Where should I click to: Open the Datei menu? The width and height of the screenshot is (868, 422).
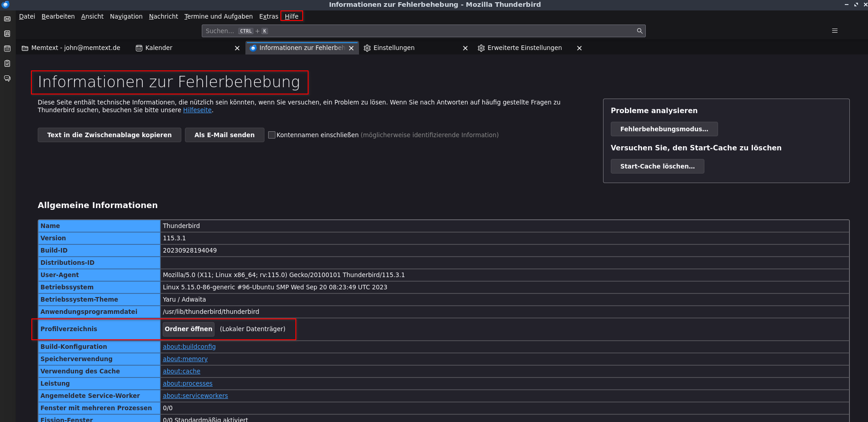[27, 16]
